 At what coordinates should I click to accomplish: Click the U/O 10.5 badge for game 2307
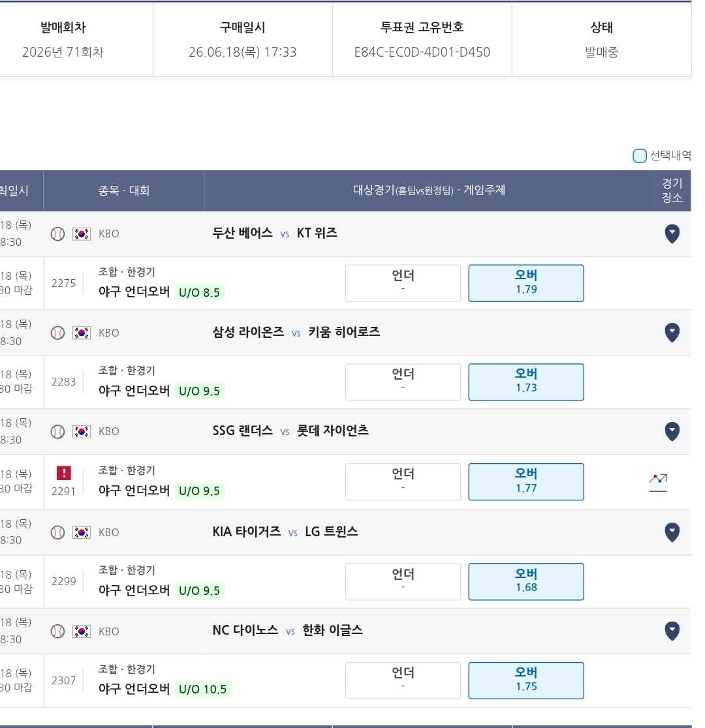coord(202,689)
